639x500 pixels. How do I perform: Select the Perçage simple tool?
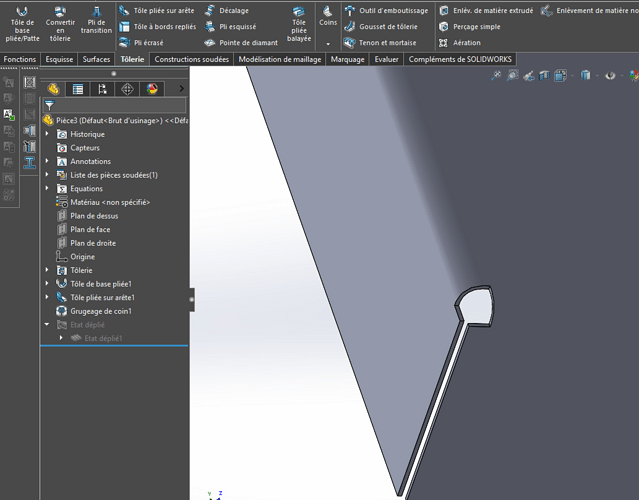(x=469, y=27)
